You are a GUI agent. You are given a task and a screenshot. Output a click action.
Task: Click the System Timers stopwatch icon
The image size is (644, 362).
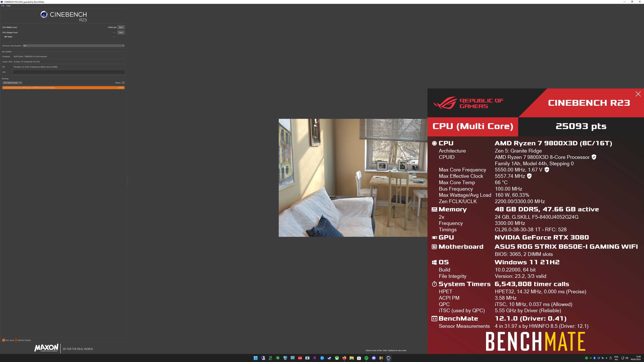click(x=435, y=284)
